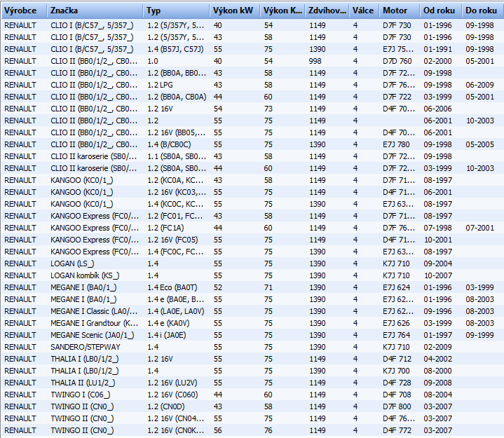Select the SANDERO/STEPWAY model cell

(x=86, y=346)
